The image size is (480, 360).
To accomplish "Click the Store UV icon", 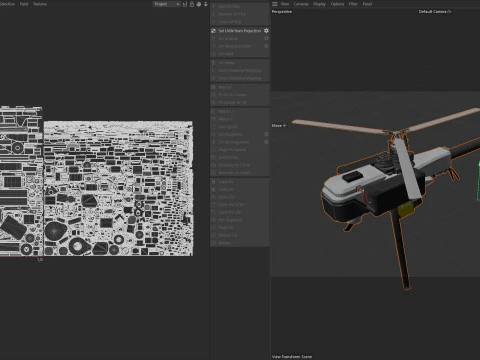I will [214, 197].
